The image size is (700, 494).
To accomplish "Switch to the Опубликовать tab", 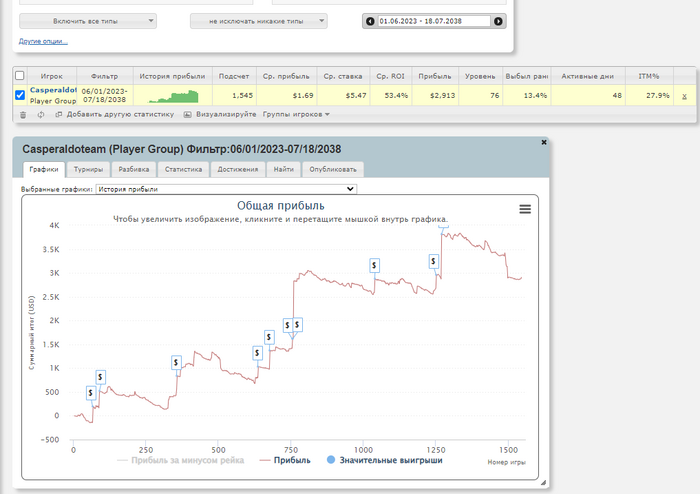I will pos(333,169).
